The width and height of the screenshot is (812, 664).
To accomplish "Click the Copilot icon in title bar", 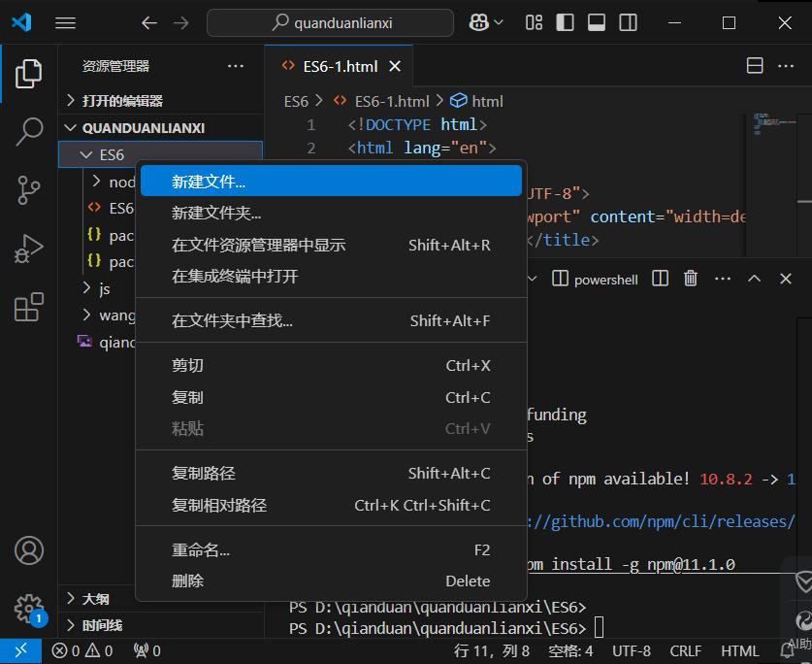I will [x=479, y=22].
